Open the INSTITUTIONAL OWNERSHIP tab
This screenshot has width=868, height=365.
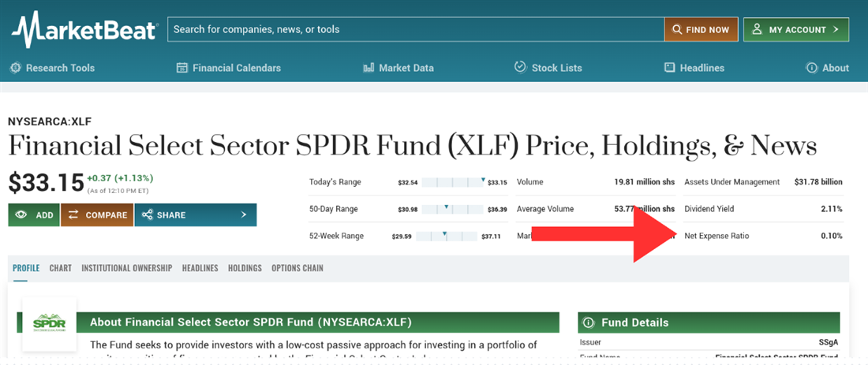pyautogui.click(x=126, y=268)
